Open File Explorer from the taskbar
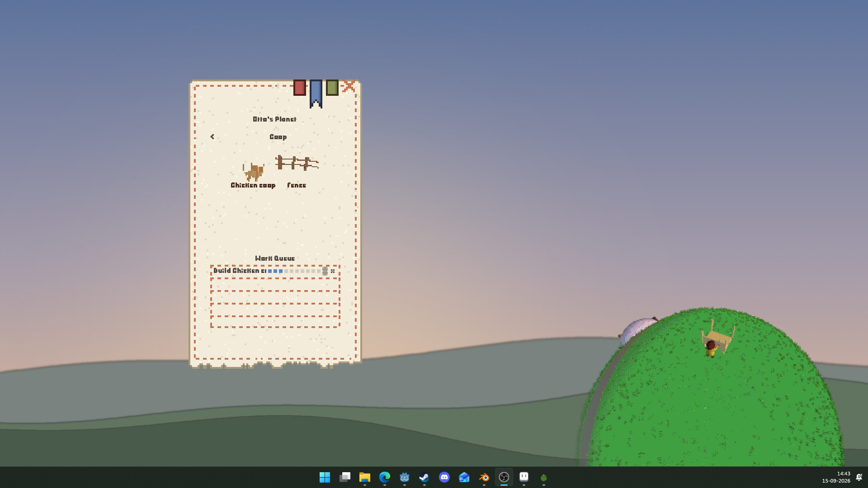 365,477
